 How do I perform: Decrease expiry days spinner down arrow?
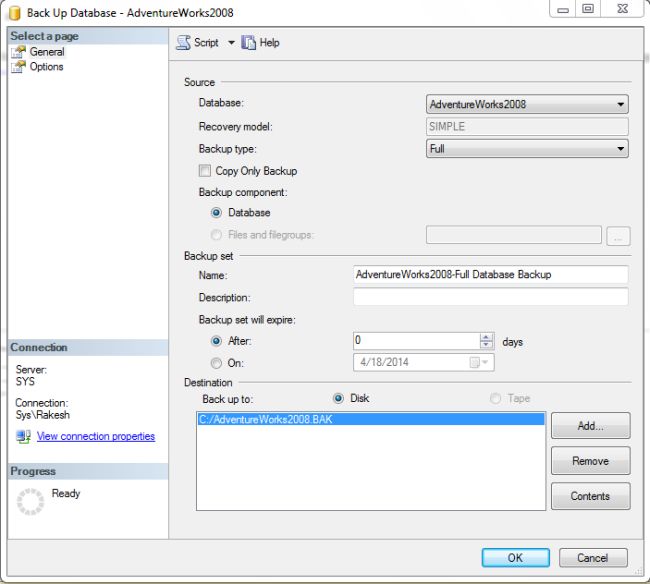(486, 345)
